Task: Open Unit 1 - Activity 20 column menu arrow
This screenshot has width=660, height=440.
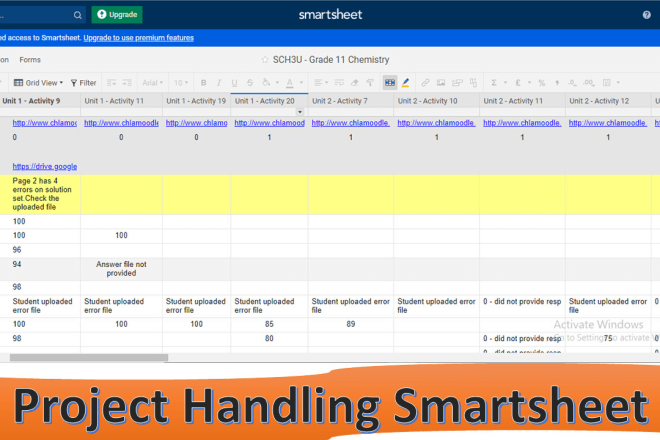Action: coord(300,112)
